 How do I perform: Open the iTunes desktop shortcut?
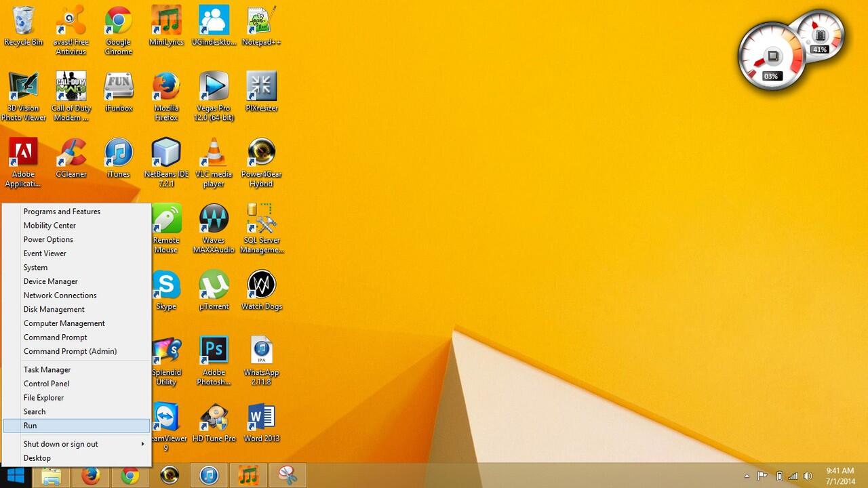coord(119,158)
